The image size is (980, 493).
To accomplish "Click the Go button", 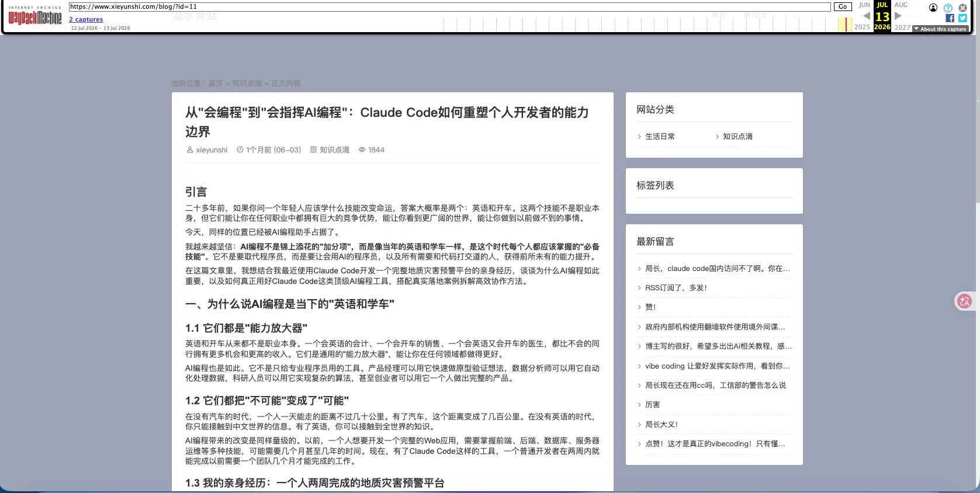I will [843, 7].
